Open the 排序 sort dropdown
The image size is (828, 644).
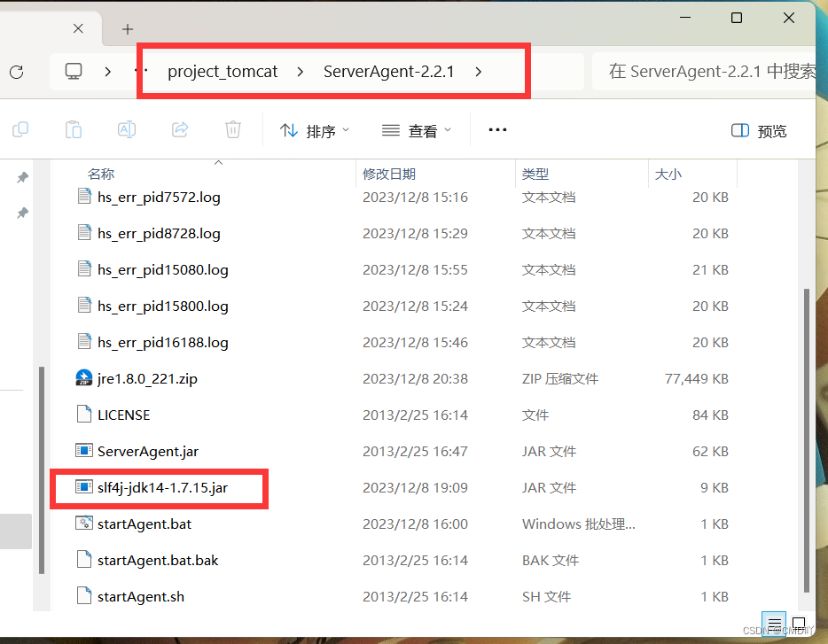click(x=315, y=129)
